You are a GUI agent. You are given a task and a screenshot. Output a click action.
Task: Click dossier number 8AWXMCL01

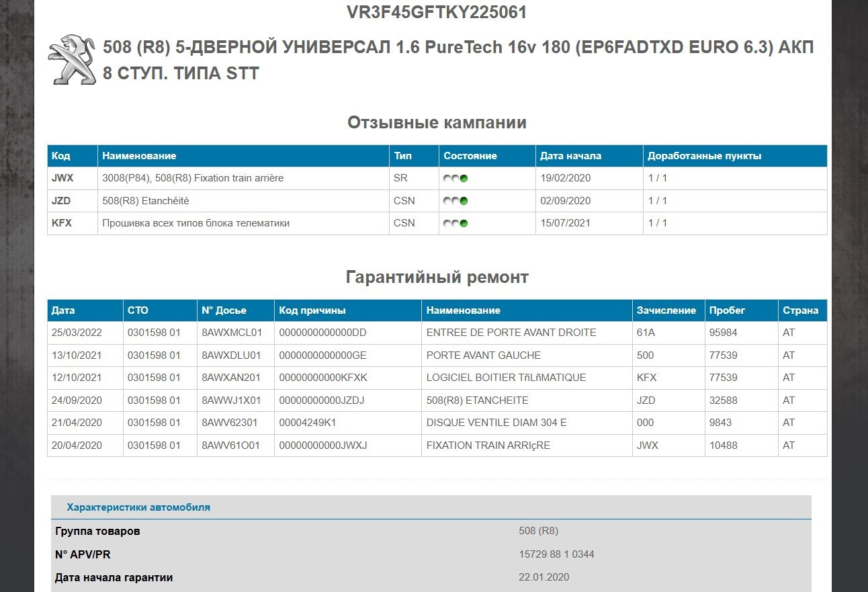232,333
